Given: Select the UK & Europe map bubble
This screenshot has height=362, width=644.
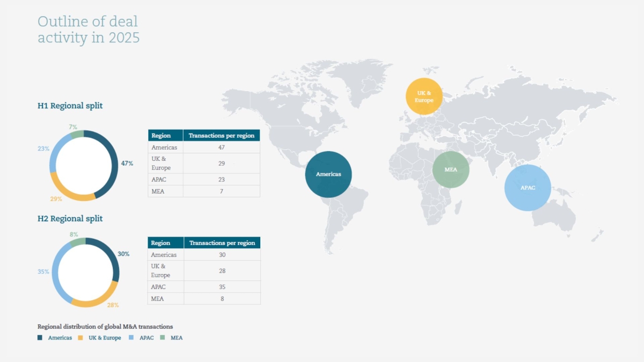Looking at the screenshot, I should pos(423,97).
